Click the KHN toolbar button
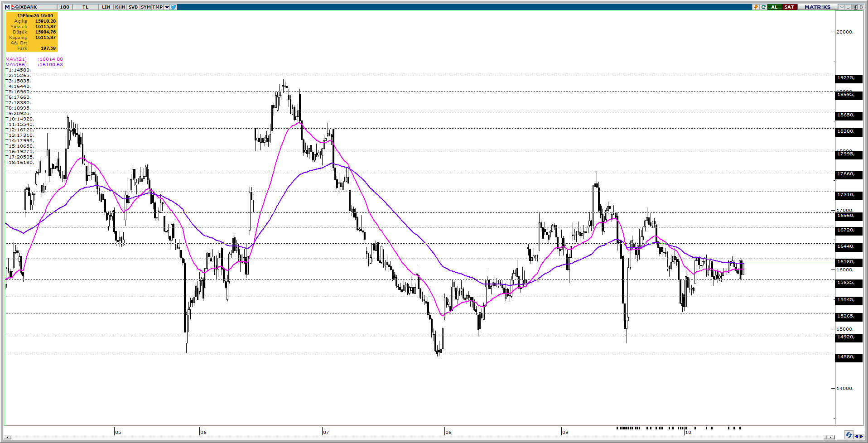Screen dimensions: 868x443 point(120,7)
